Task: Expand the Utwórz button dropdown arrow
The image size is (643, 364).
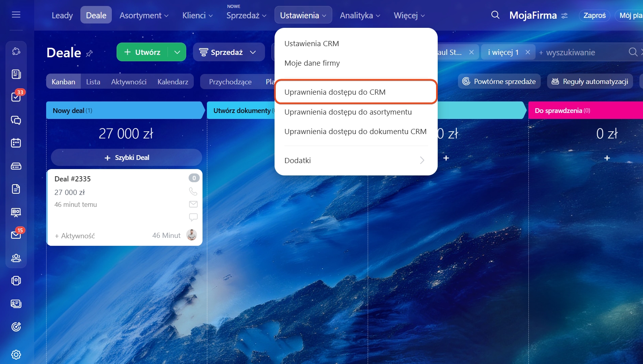Action: (x=177, y=52)
